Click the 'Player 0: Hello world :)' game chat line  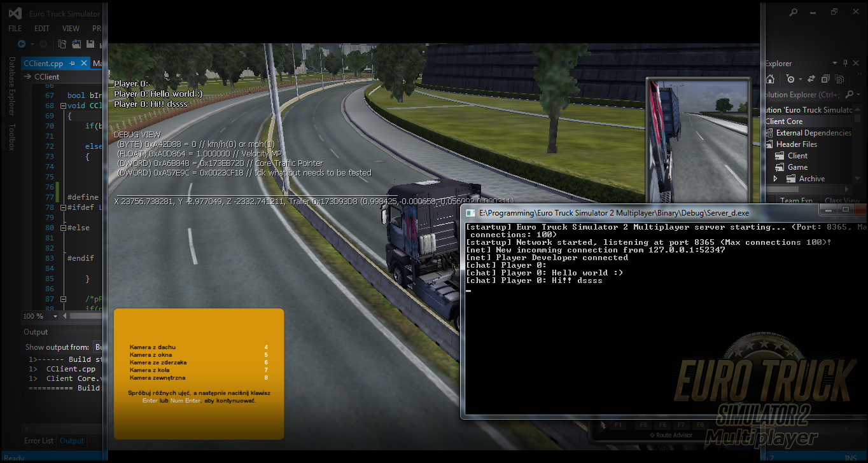coord(158,93)
